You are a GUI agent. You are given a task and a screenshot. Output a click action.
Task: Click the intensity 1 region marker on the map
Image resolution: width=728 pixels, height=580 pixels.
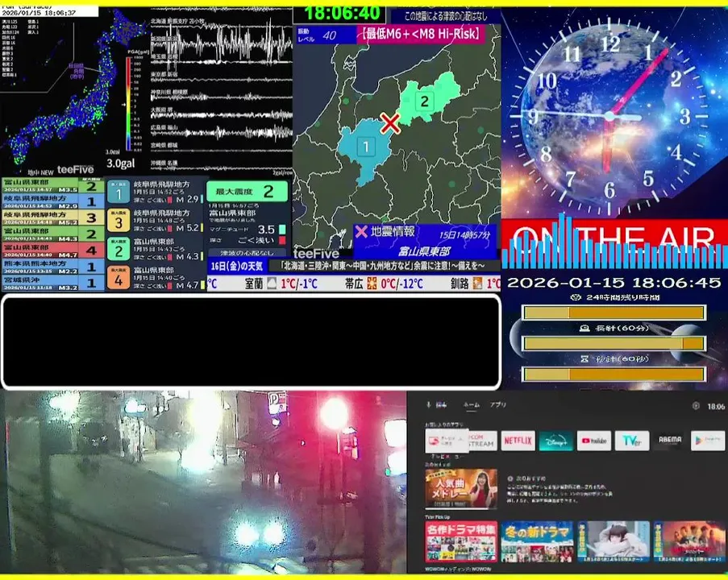point(366,147)
